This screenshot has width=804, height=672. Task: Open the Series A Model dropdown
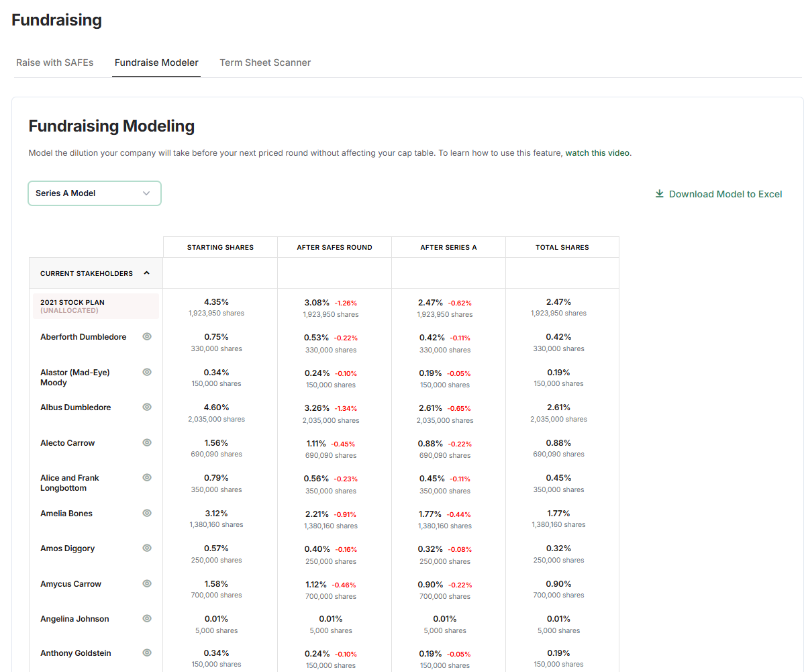click(x=95, y=193)
